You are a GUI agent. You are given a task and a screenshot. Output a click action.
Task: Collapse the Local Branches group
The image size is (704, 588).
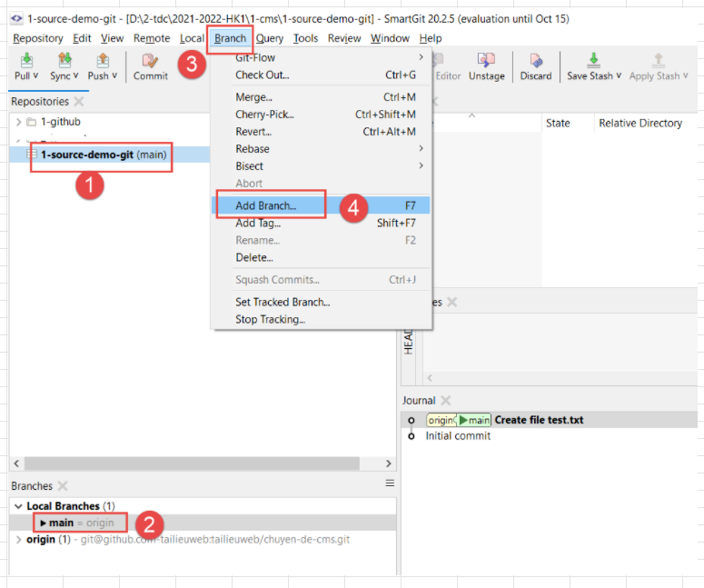tap(18, 506)
